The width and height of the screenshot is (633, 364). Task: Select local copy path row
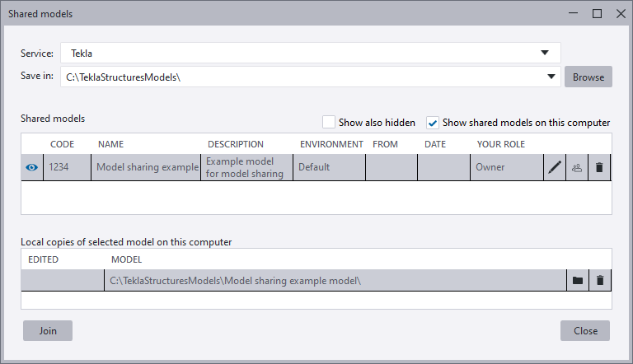330,281
